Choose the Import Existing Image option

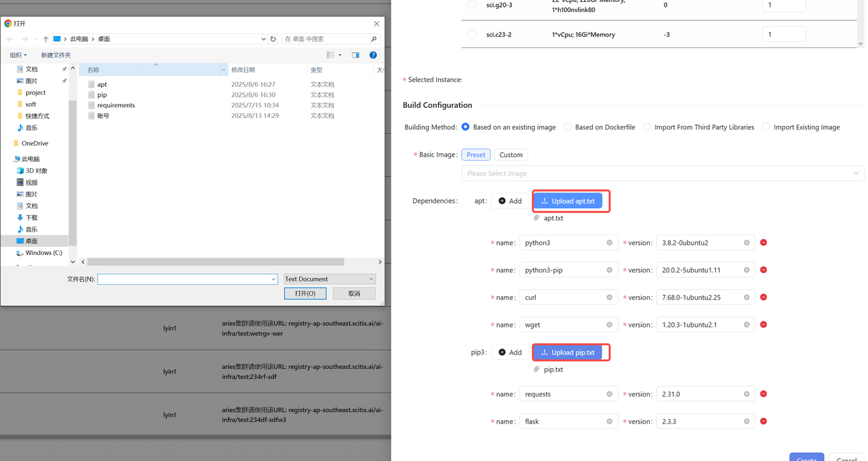click(766, 127)
